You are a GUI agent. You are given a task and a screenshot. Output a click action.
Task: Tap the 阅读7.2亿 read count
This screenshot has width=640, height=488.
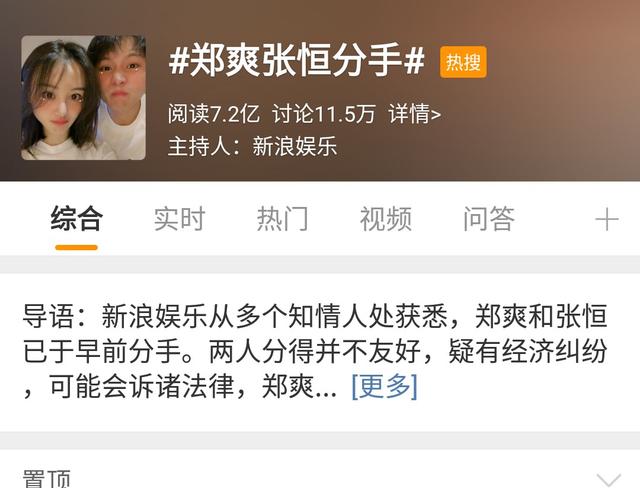point(213,114)
